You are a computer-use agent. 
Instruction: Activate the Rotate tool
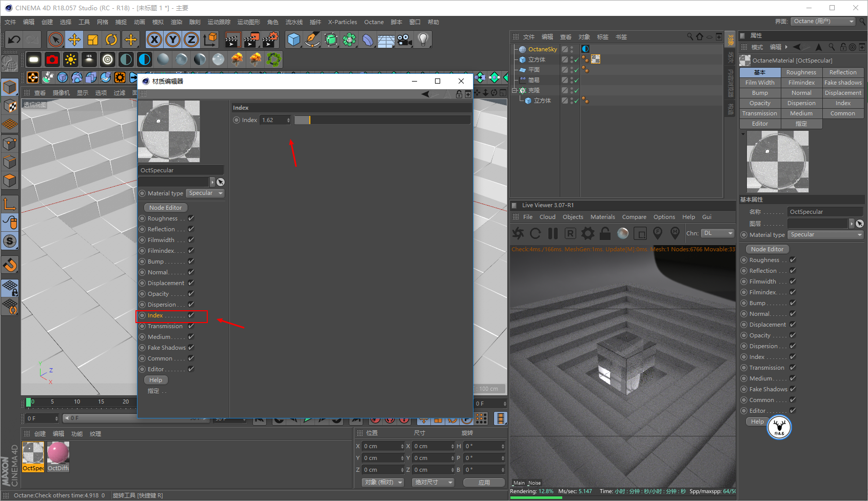click(111, 39)
